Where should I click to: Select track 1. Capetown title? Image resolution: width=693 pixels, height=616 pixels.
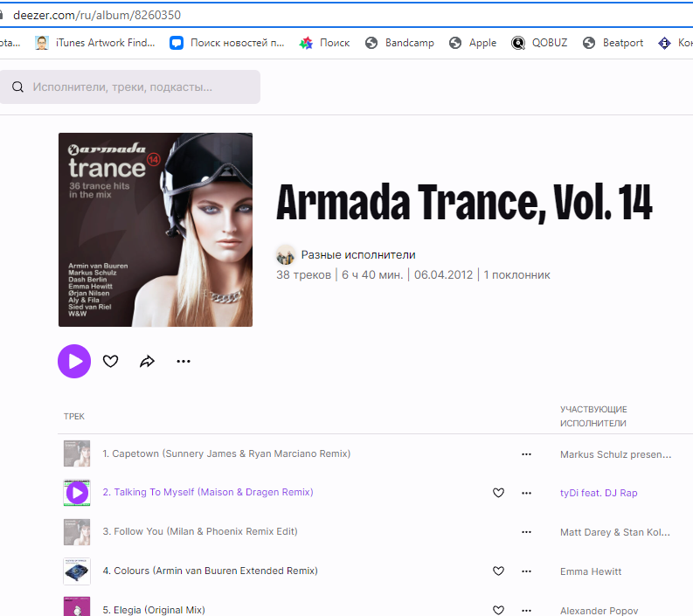pyautogui.click(x=226, y=453)
